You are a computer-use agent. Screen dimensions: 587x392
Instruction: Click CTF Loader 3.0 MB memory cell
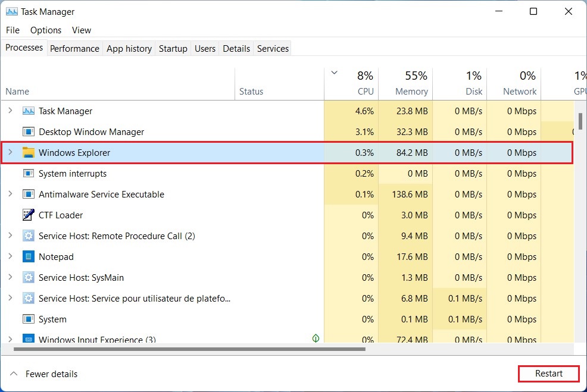pos(405,215)
